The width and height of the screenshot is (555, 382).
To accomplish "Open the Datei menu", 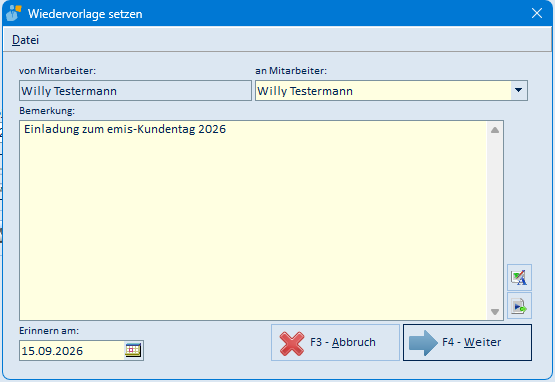I will 25,40.
